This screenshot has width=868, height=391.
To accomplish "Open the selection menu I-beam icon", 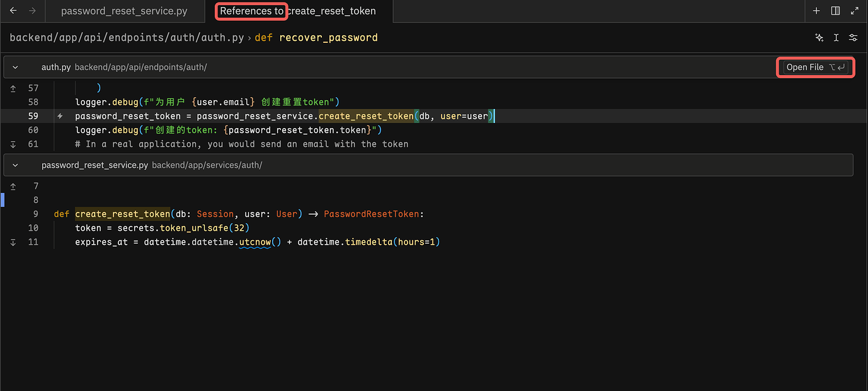I will click(x=836, y=38).
